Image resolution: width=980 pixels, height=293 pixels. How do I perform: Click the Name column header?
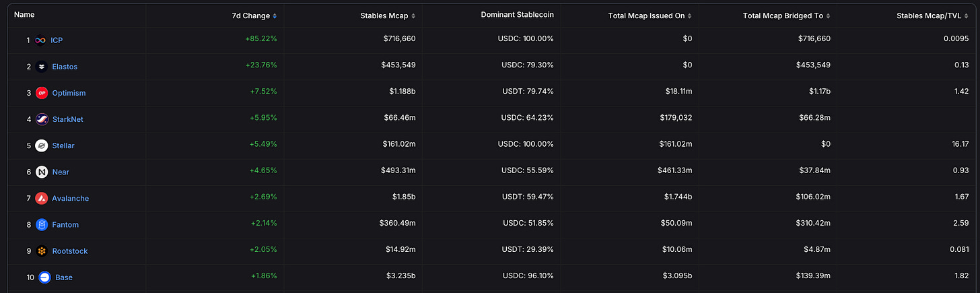24,14
